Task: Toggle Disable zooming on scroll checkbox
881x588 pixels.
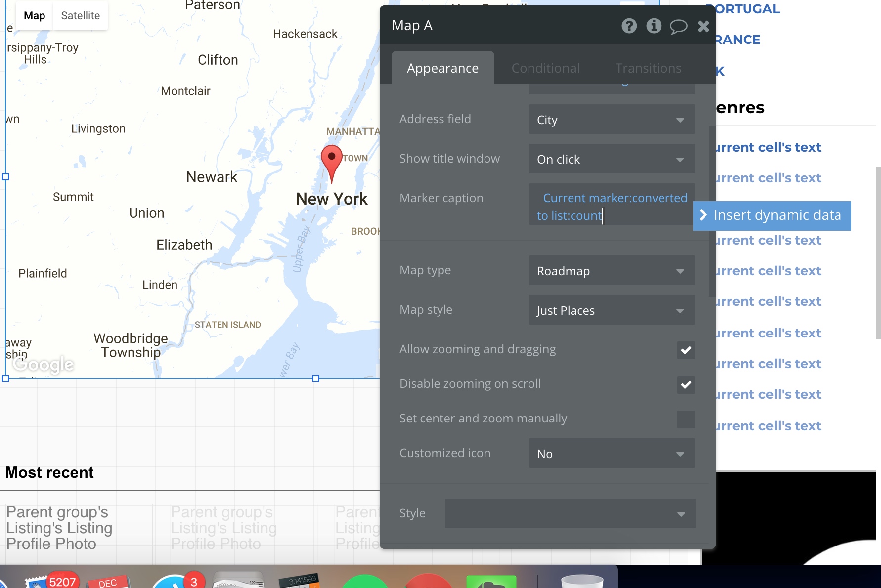Action: (686, 384)
